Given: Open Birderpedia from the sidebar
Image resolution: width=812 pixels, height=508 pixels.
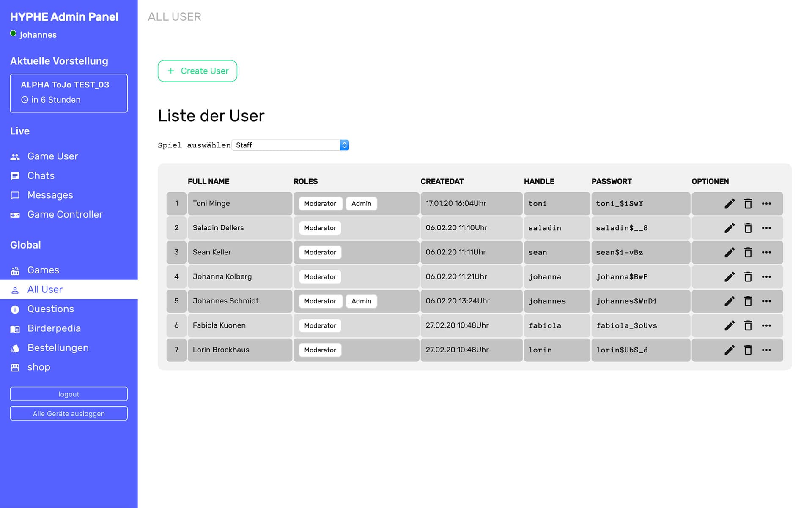Looking at the screenshot, I should [15, 328].
